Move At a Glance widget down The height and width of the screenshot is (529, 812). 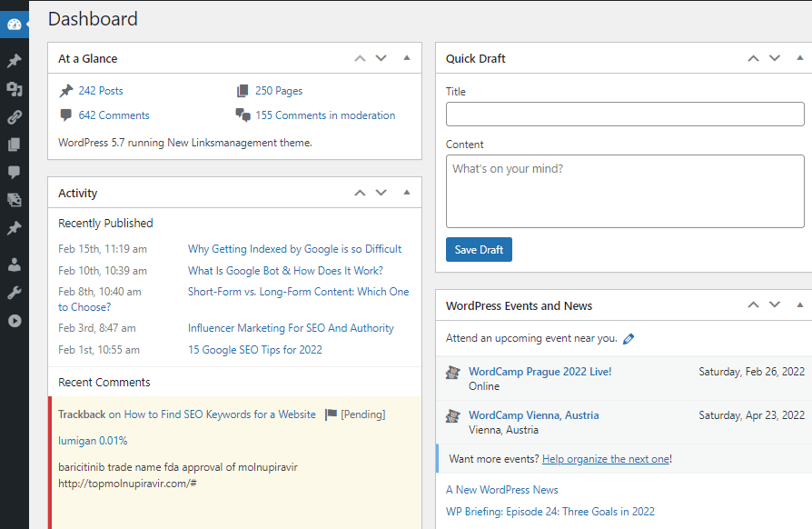point(381,58)
